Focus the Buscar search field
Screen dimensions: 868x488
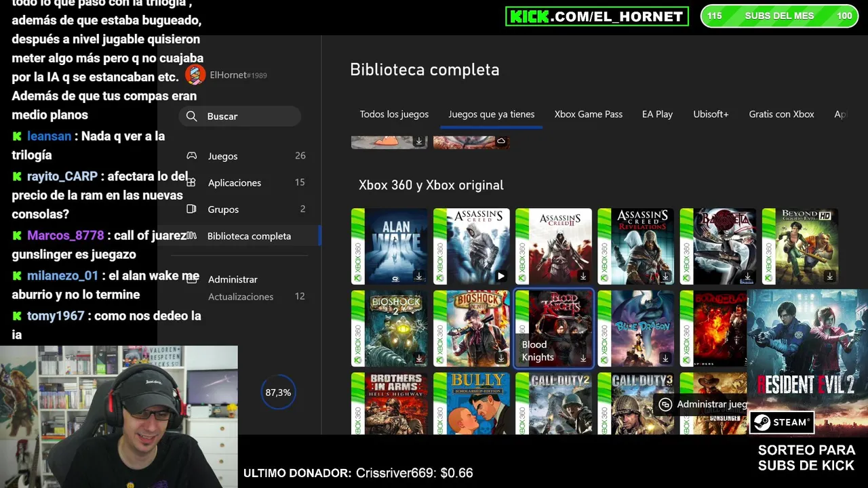[x=240, y=116]
